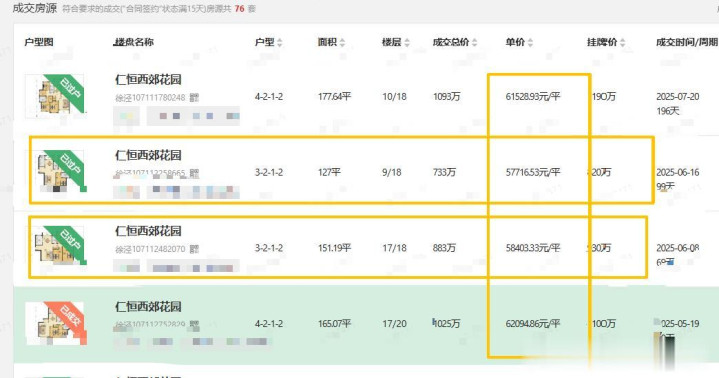Image resolution: width=719 pixels, height=378 pixels.
Task: Sort listings by 楼层 column arrows
Action: pos(407,43)
